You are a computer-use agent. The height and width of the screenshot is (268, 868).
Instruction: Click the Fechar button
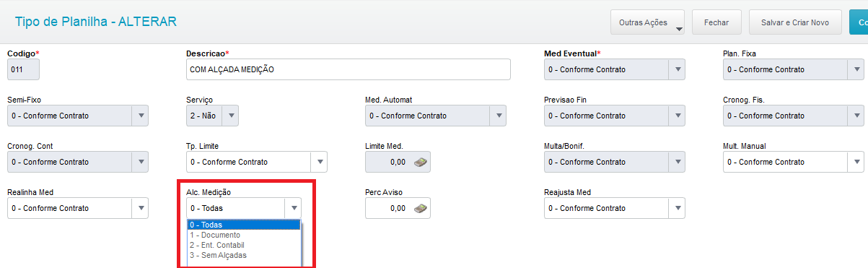click(716, 23)
